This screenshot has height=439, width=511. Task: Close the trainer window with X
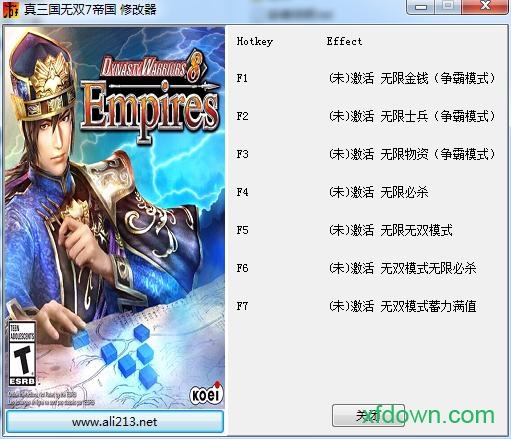click(x=485, y=7)
